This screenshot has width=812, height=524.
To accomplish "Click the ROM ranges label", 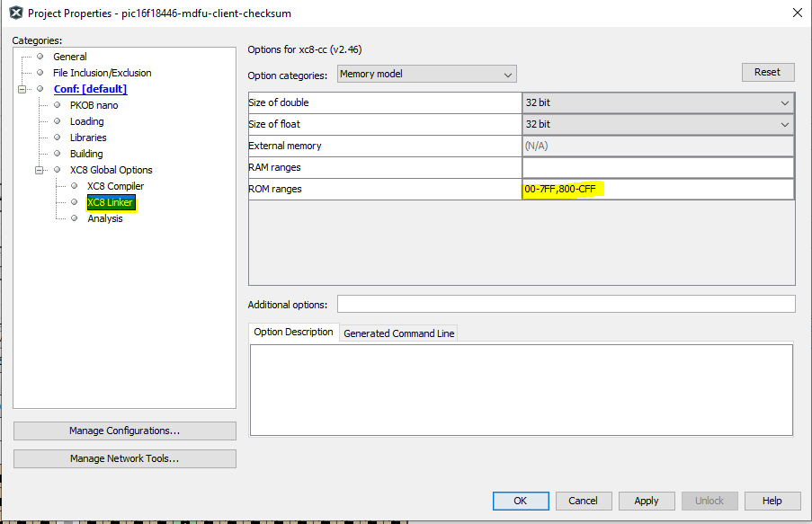I will (275, 189).
